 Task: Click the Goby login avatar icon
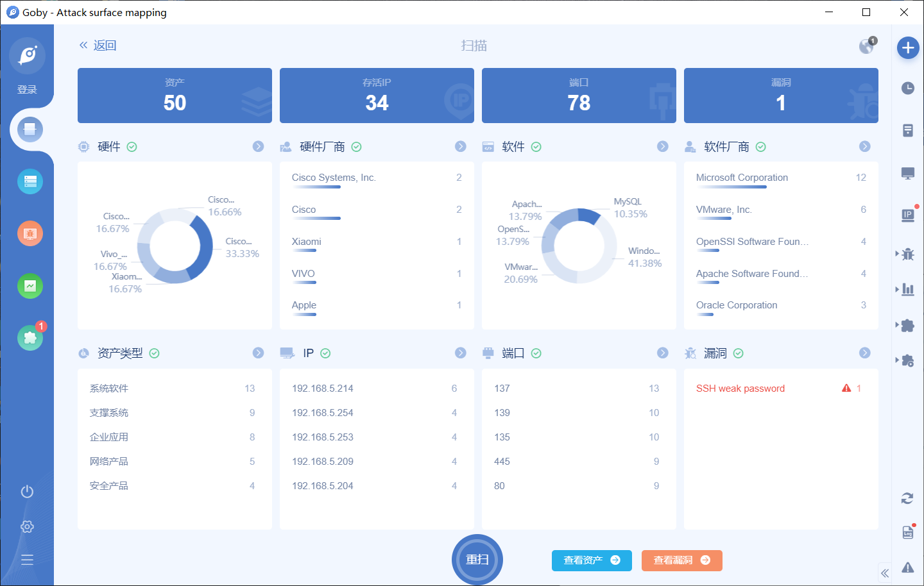(27, 55)
